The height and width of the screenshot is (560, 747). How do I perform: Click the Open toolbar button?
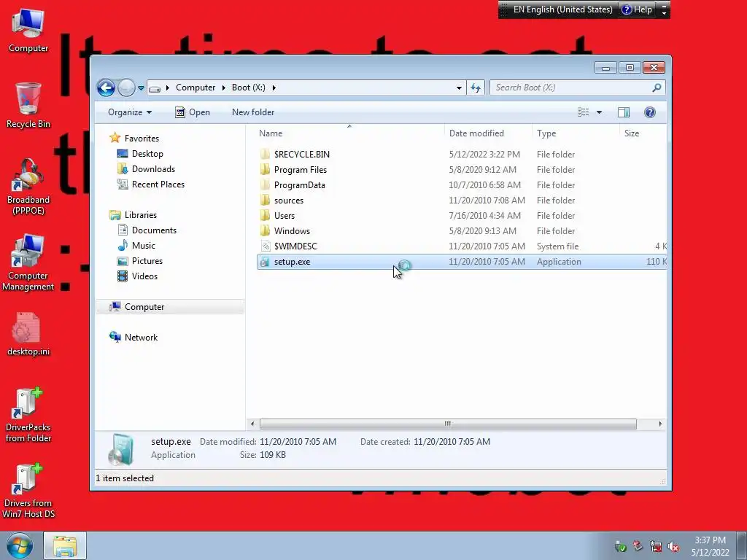coord(193,112)
